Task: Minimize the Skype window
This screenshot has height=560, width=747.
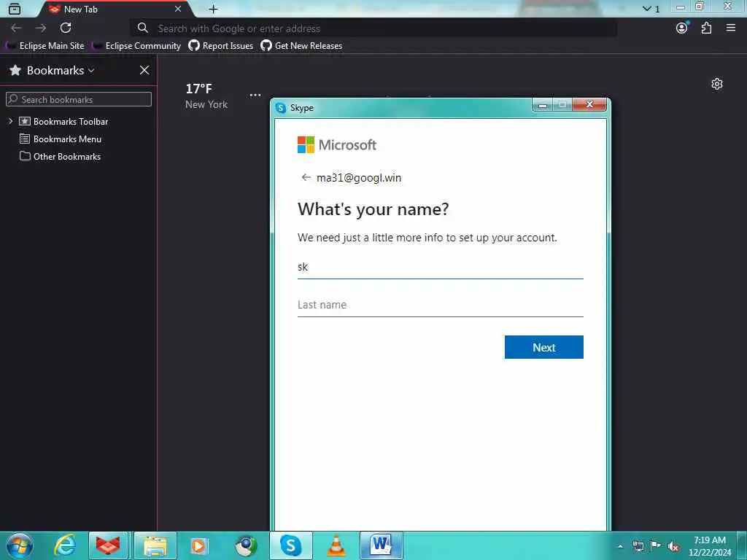Action: click(542, 105)
